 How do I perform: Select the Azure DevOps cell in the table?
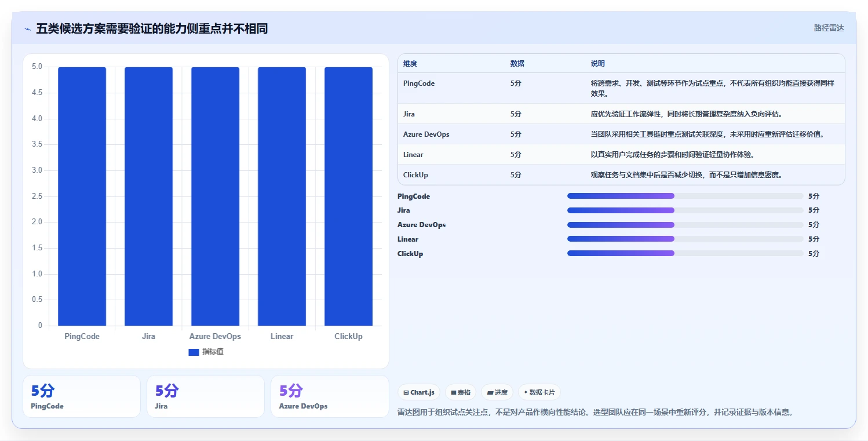pyautogui.click(x=426, y=134)
